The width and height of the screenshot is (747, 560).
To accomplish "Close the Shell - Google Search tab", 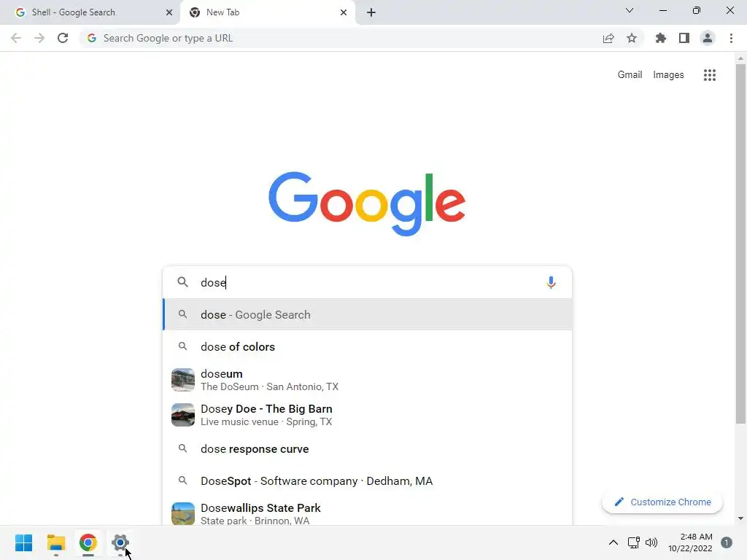I will point(169,12).
